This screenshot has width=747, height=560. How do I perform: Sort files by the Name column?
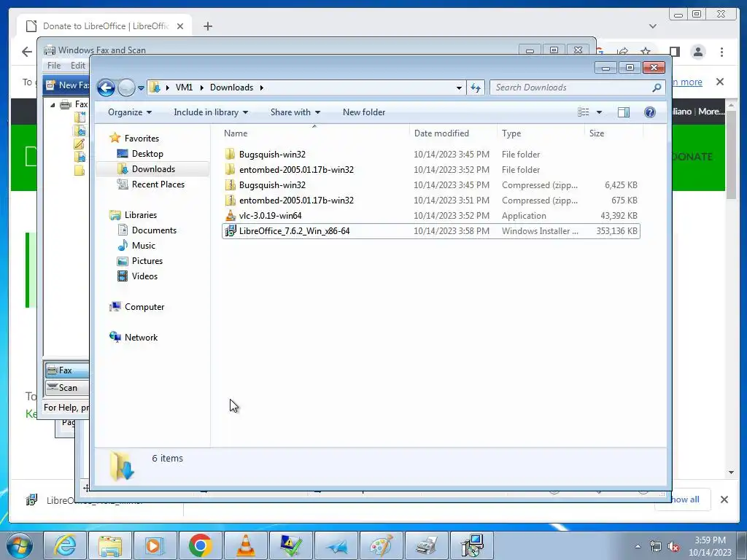click(314, 133)
